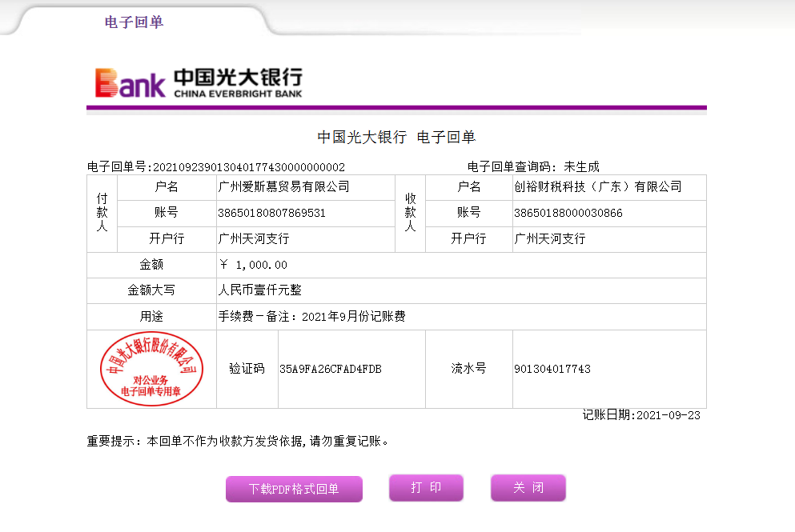795x532 pixels.
Task: Click verification code 35A9FA26CFAD4FDB
Action: tap(331, 370)
